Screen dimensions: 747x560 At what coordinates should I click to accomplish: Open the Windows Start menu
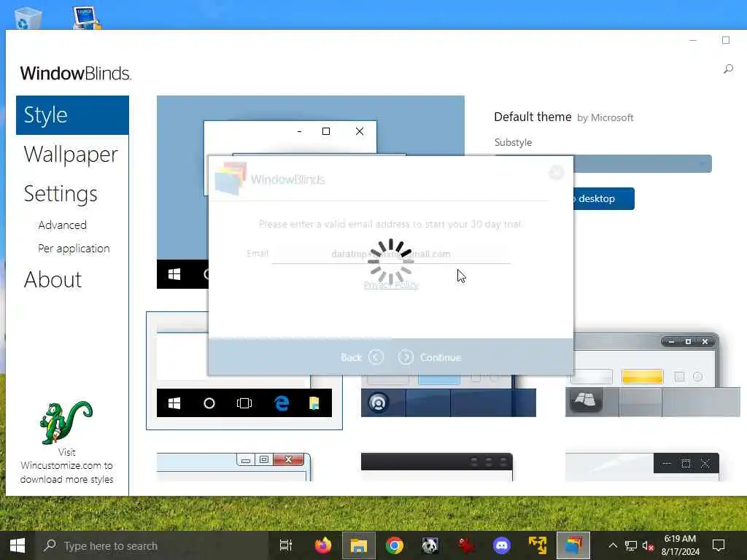pos(18,545)
